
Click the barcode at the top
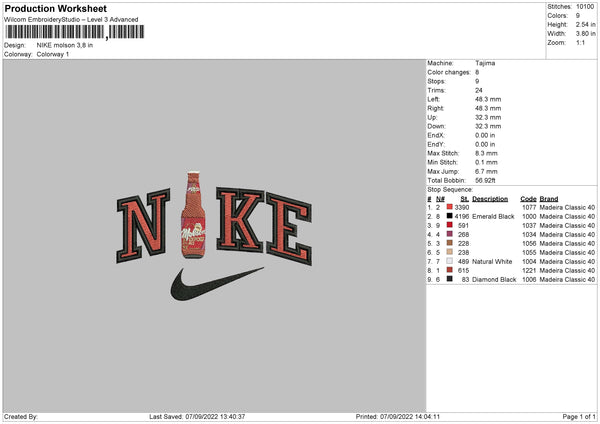pos(75,32)
